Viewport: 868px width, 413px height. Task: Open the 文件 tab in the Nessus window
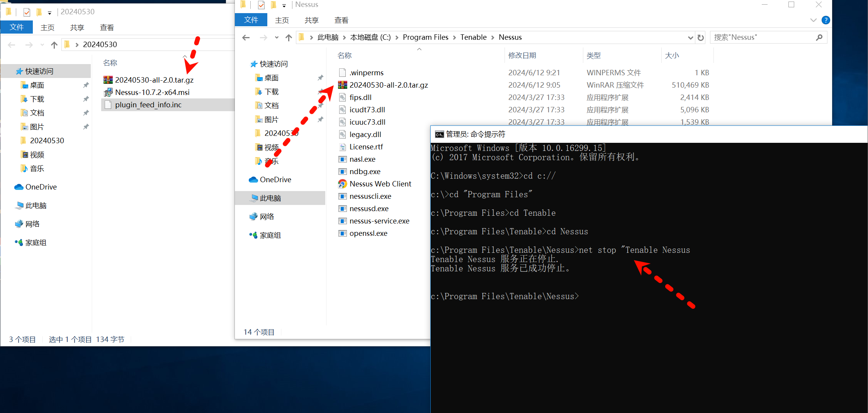click(251, 20)
